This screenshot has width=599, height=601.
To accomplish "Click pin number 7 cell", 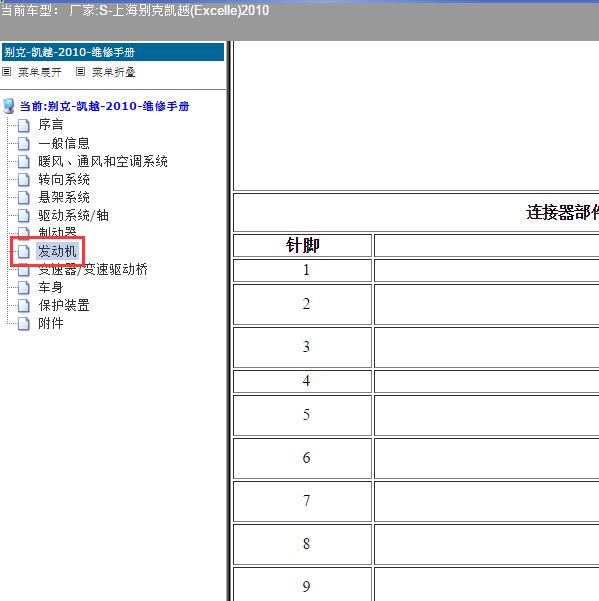I will [302, 501].
